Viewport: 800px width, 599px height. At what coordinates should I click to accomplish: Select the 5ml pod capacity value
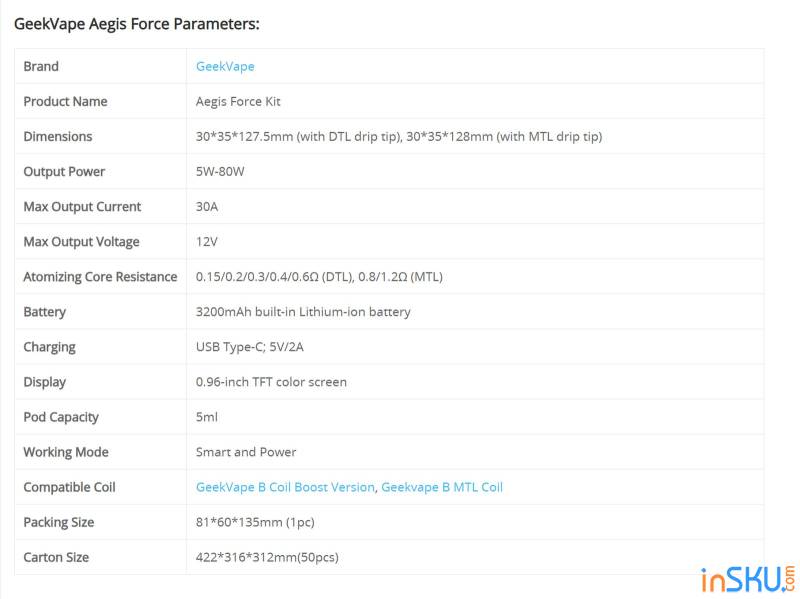point(207,416)
